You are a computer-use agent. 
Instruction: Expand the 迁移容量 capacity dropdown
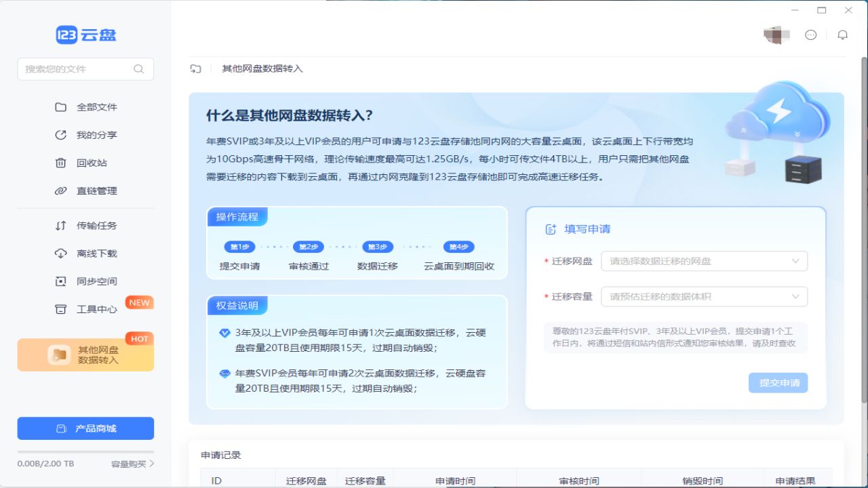click(704, 296)
